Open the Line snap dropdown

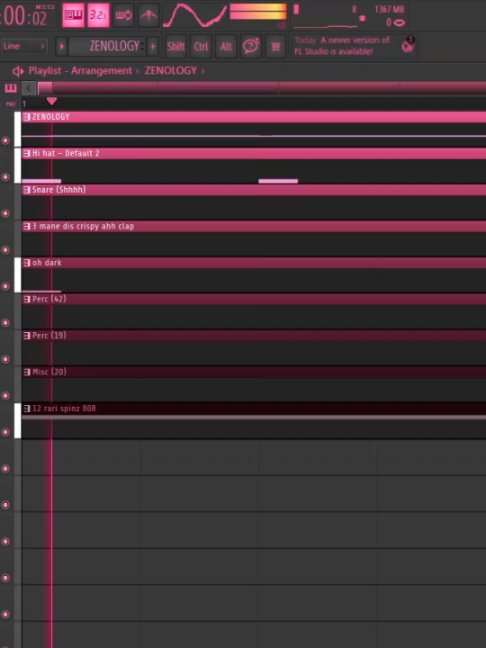[x=24, y=46]
